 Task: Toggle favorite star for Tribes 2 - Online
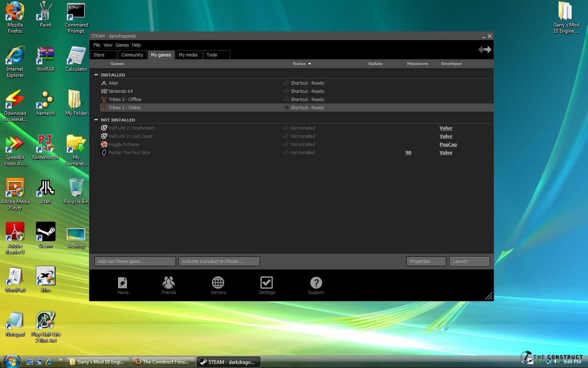point(286,108)
